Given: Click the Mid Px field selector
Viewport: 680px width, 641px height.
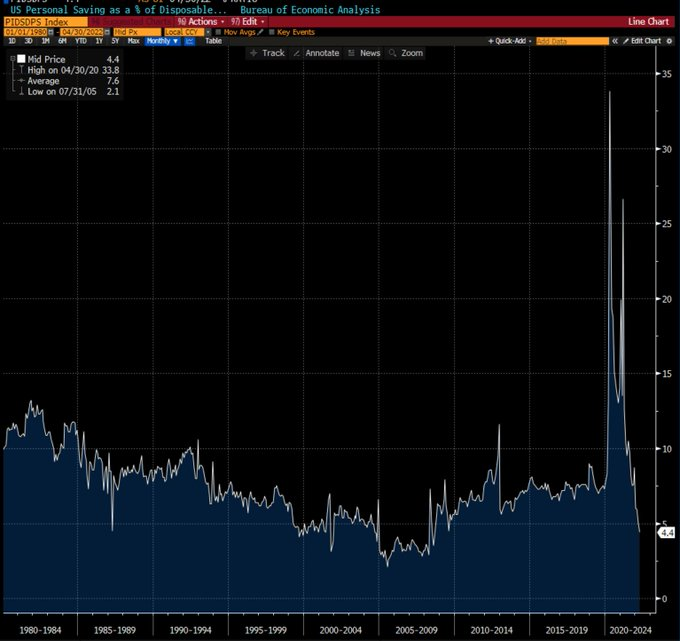Looking at the screenshot, I should [x=137, y=32].
